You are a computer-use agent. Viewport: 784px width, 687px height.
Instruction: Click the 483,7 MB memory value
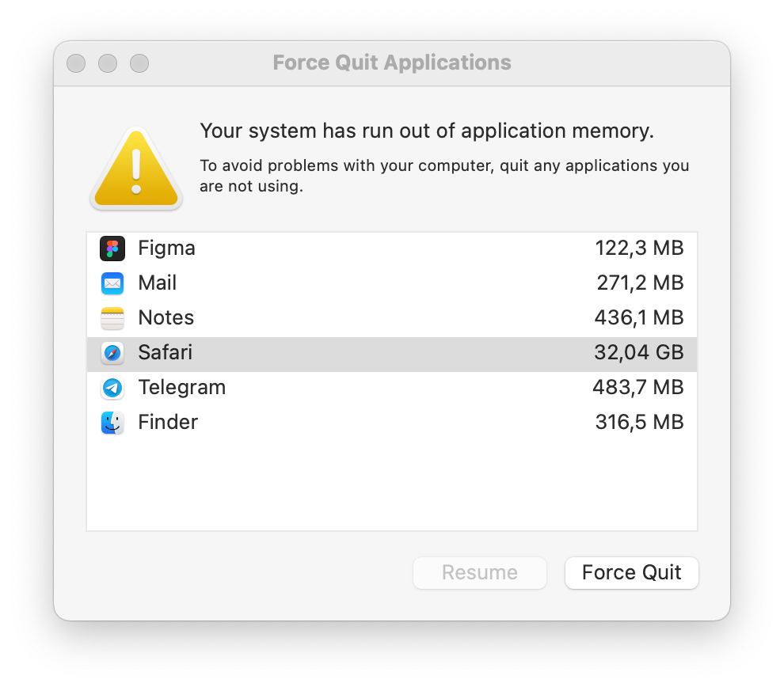pyautogui.click(x=638, y=388)
